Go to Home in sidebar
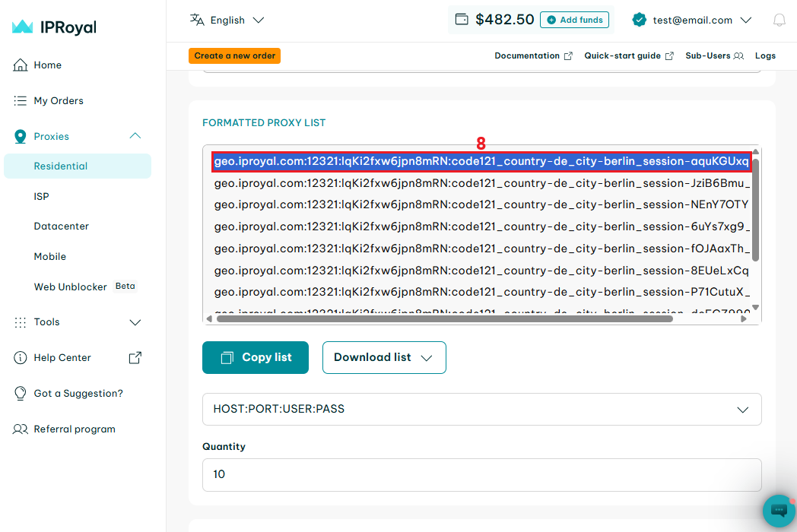The width and height of the screenshot is (797, 532). tap(47, 65)
